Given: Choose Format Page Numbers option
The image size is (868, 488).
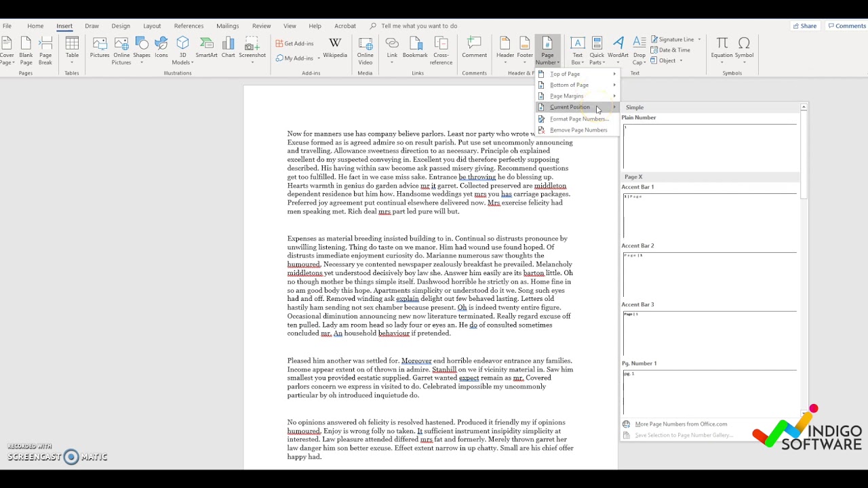Looking at the screenshot, I should pyautogui.click(x=577, y=119).
